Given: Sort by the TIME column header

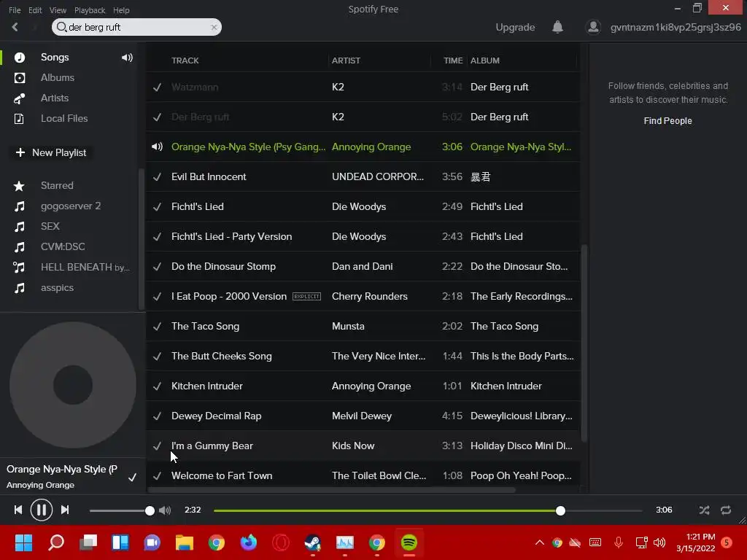Looking at the screenshot, I should pyautogui.click(x=452, y=61).
